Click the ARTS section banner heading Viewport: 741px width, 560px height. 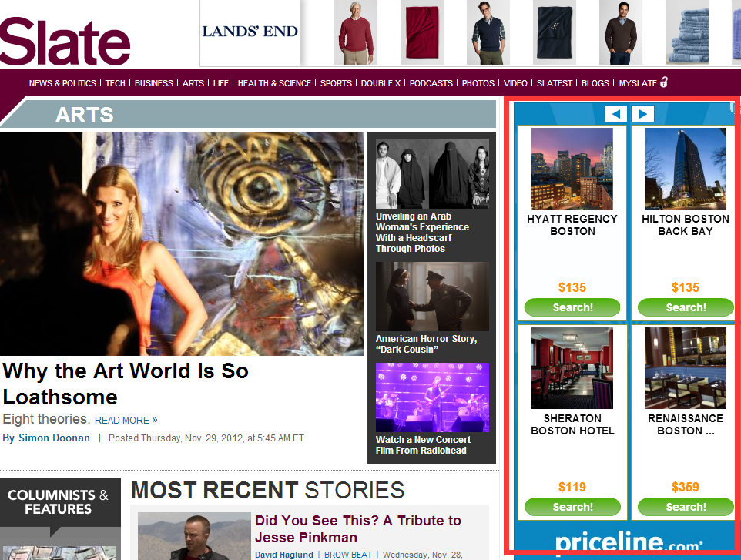85,115
